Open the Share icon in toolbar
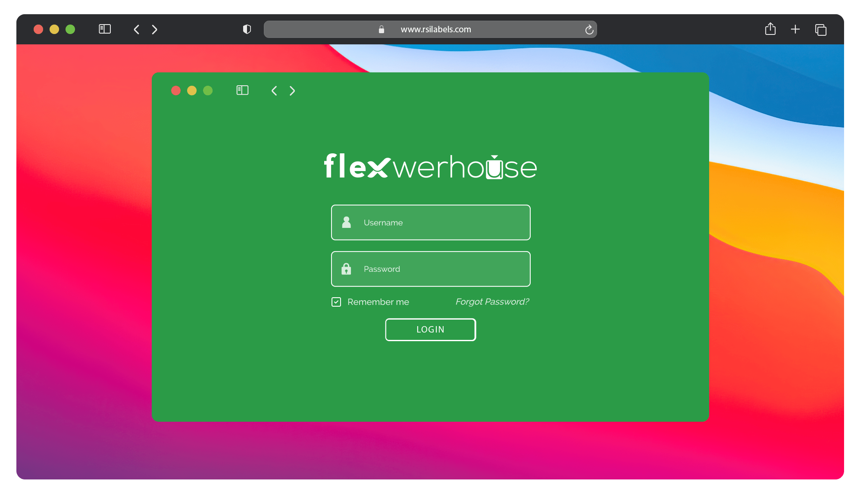Viewport: 857px width, 504px height. pos(770,29)
